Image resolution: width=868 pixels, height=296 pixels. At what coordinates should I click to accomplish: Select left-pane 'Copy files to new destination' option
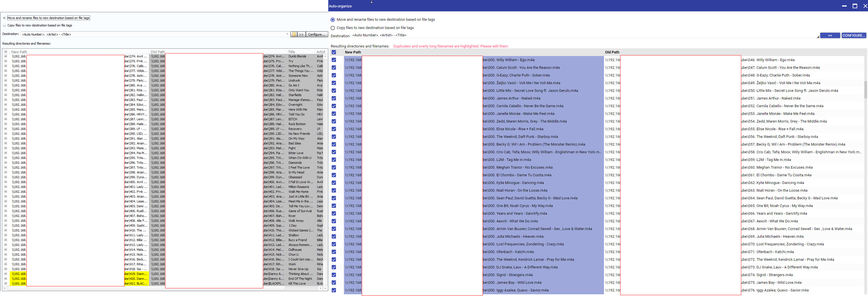[4, 25]
